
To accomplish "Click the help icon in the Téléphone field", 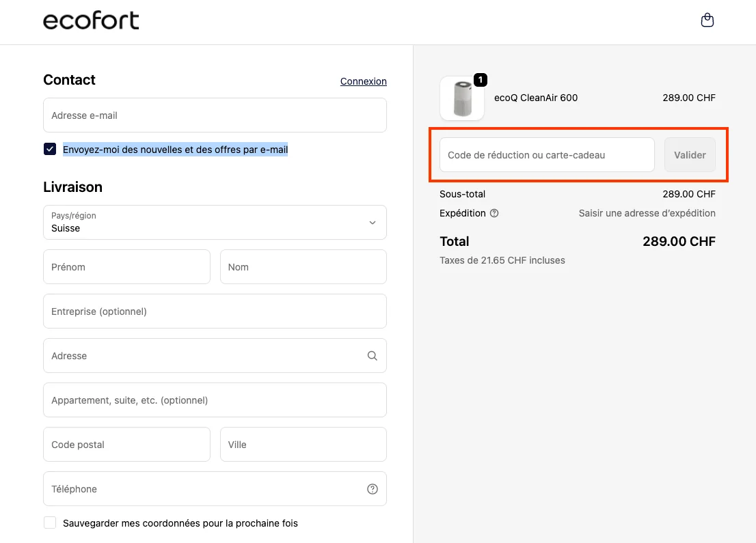I will [x=372, y=488].
